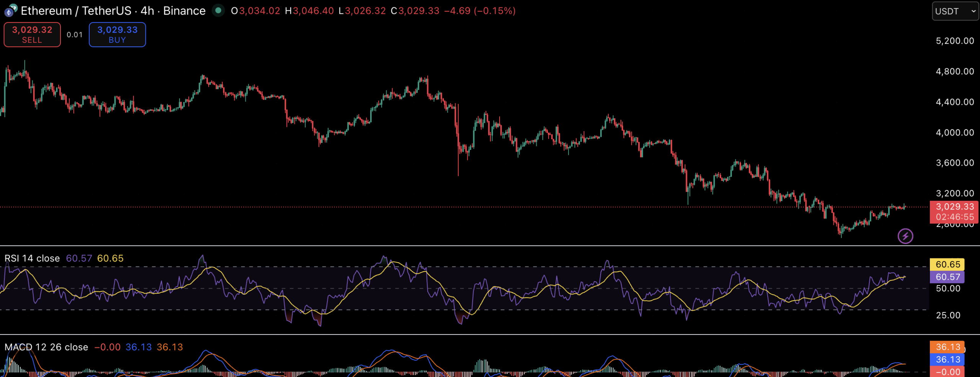Click the blue MACD value tag 36.13
This screenshot has width=980, height=377.
pyautogui.click(x=947, y=359)
